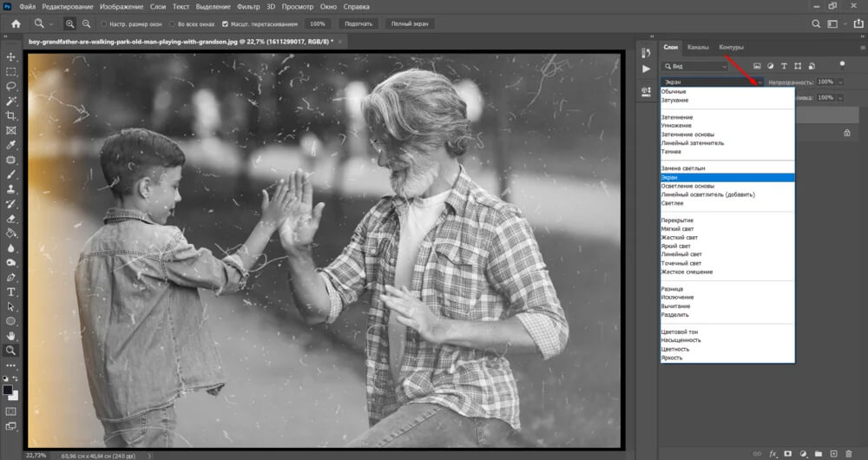The width and height of the screenshot is (868, 460).
Task: Enable the 'Настр. размер окон' checkbox
Action: [x=105, y=24]
